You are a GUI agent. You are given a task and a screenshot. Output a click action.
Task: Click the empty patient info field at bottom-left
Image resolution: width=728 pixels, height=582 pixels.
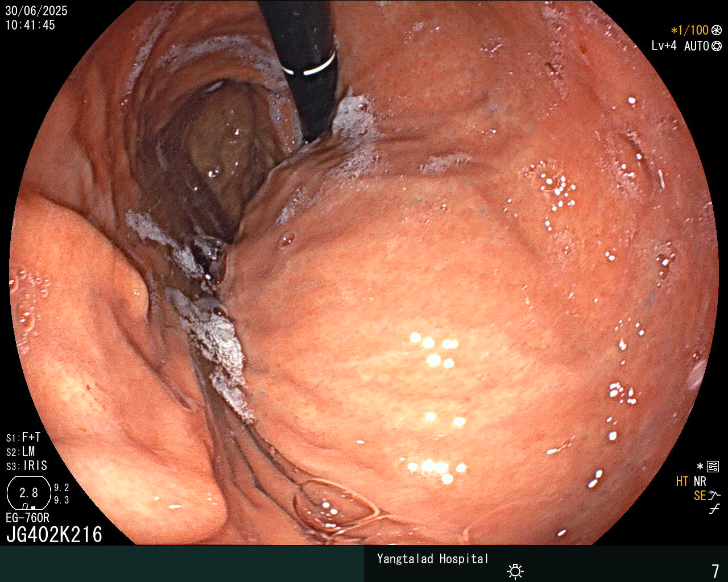point(182,564)
